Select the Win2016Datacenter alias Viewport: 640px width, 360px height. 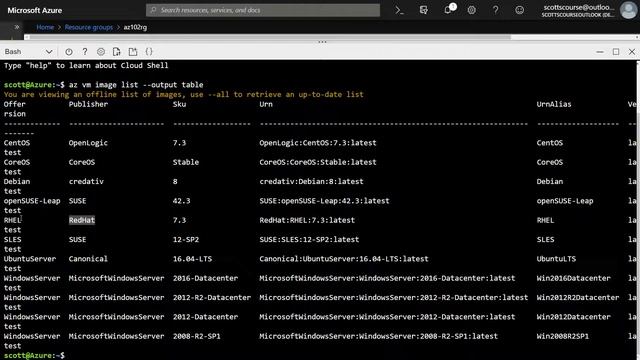[573, 278]
